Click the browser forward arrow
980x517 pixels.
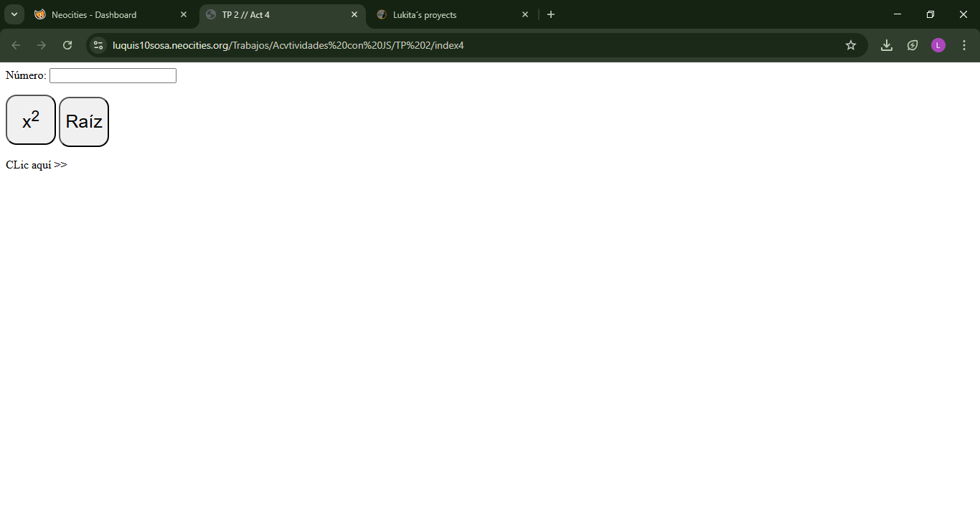click(x=42, y=45)
